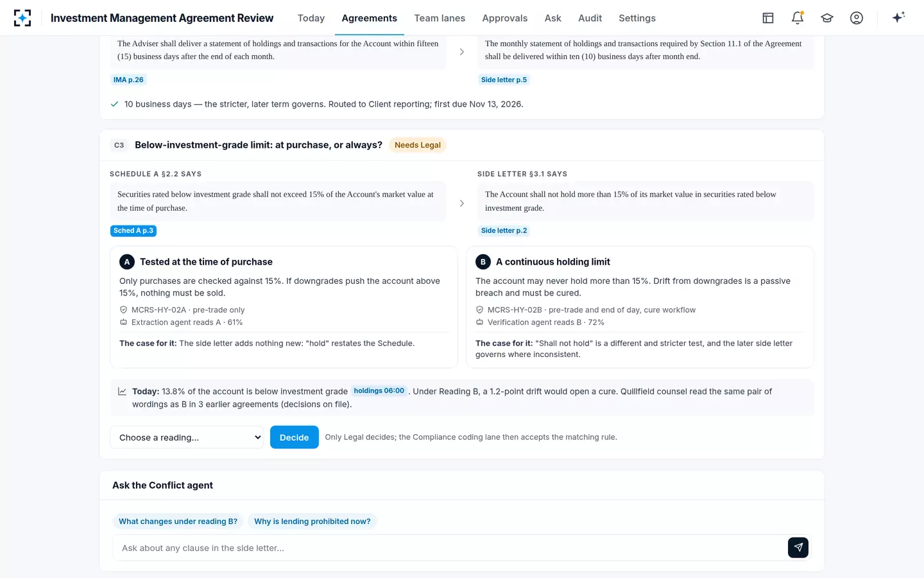Click the Needs Legal status badge
The width and height of the screenshot is (924, 578).
point(418,145)
